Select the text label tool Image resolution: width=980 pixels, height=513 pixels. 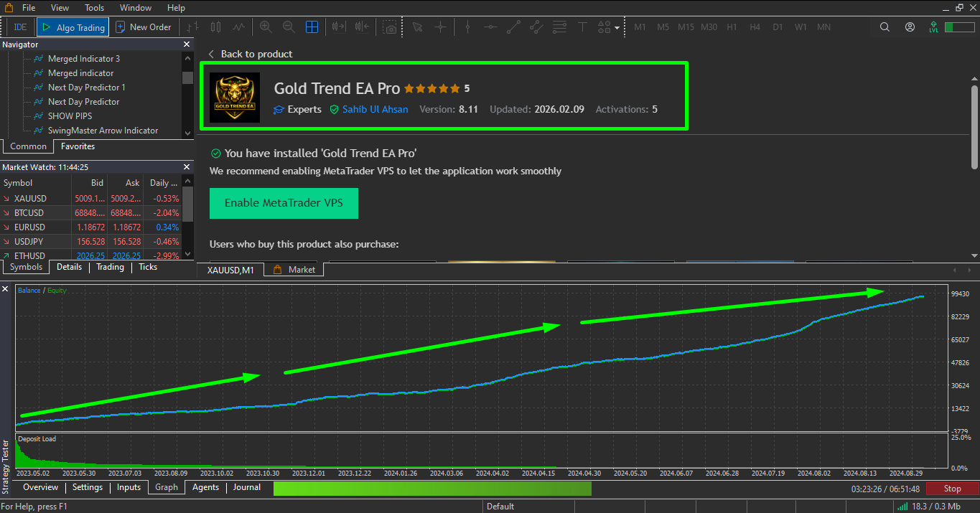pyautogui.click(x=582, y=27)
